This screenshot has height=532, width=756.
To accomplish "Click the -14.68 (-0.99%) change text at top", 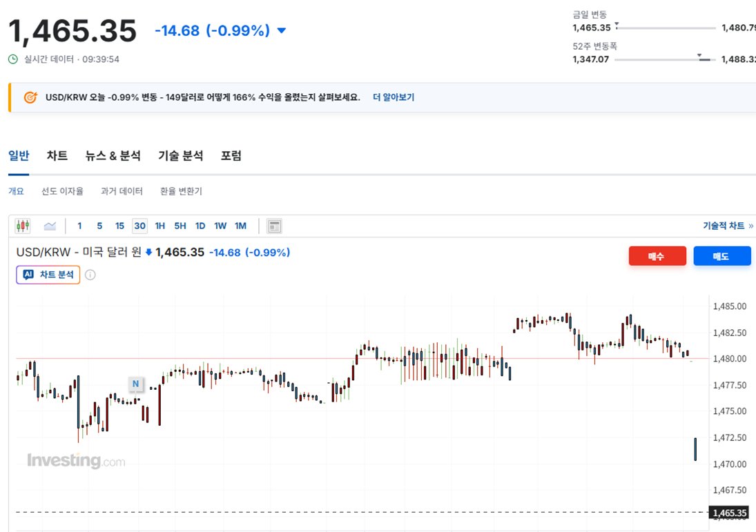I will click(x=212, y=31).
